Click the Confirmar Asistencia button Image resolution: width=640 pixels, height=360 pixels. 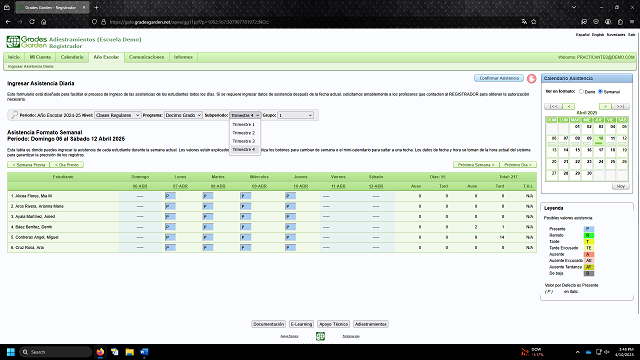[x=499, y=78]
